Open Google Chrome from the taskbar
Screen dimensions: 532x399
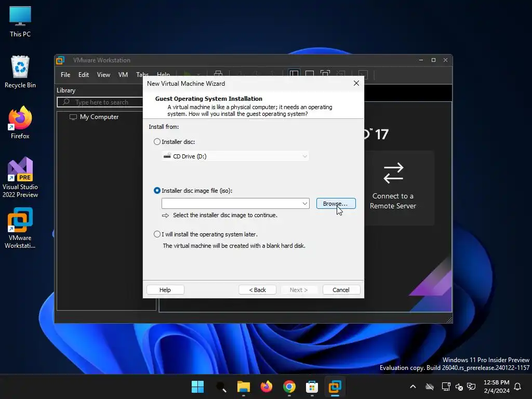(289, 387)
